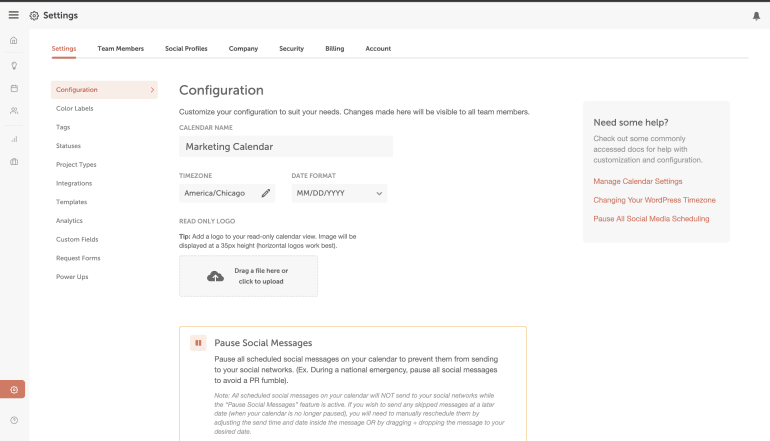Open the calendar icon in sidebar

(13, 88)
